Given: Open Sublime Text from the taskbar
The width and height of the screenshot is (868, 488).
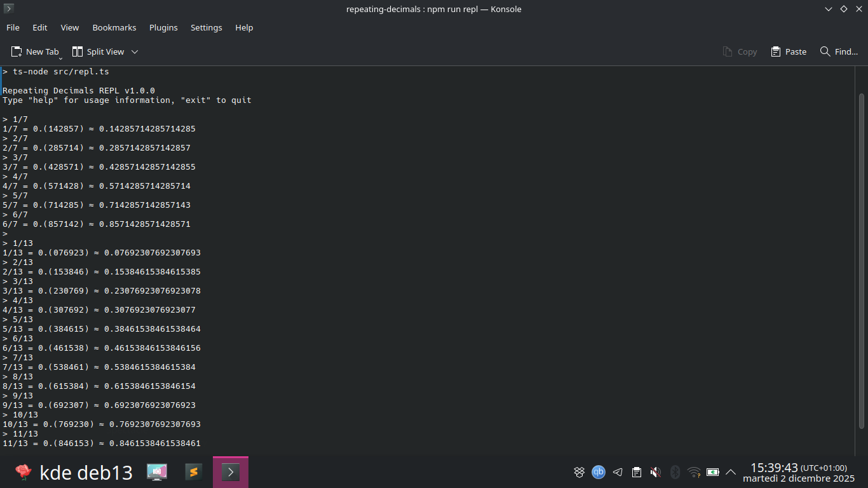Looking at the screenshot, I should tap(194, 472).
